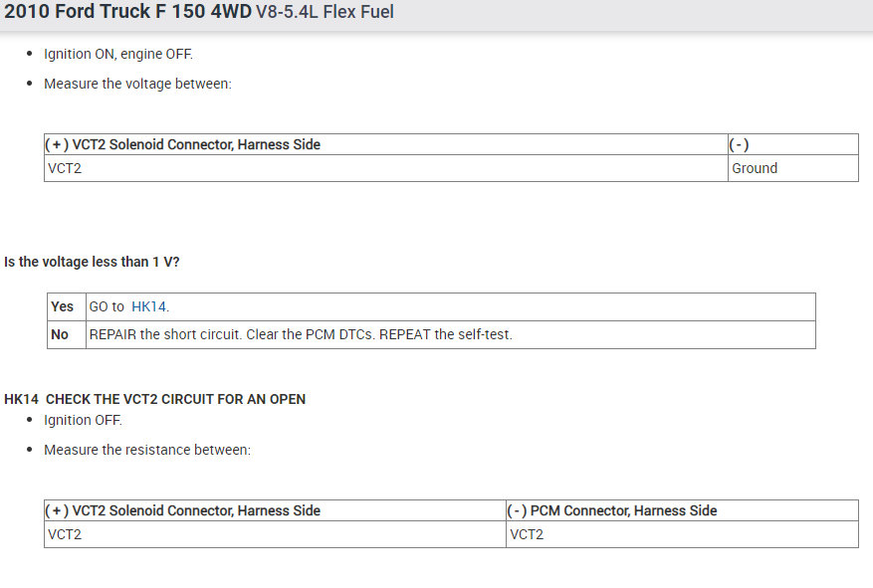Screen dimensions: 873x588
Task: Select the VCT2 cell under the solenoid connector in the resistance table
Action: click(x=65, y=534)
